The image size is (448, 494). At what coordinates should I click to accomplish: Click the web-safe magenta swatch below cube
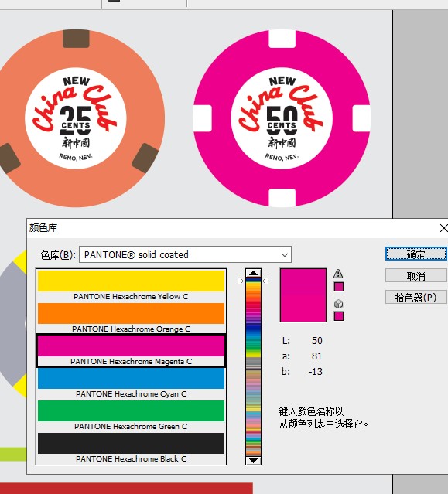click(x=339, y=316)
